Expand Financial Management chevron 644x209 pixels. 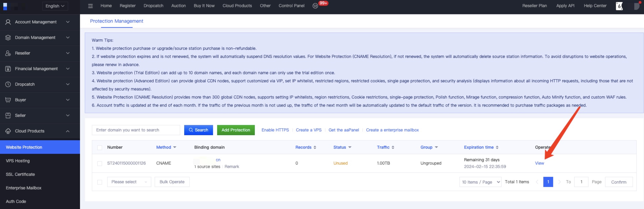tap(68, 69)
